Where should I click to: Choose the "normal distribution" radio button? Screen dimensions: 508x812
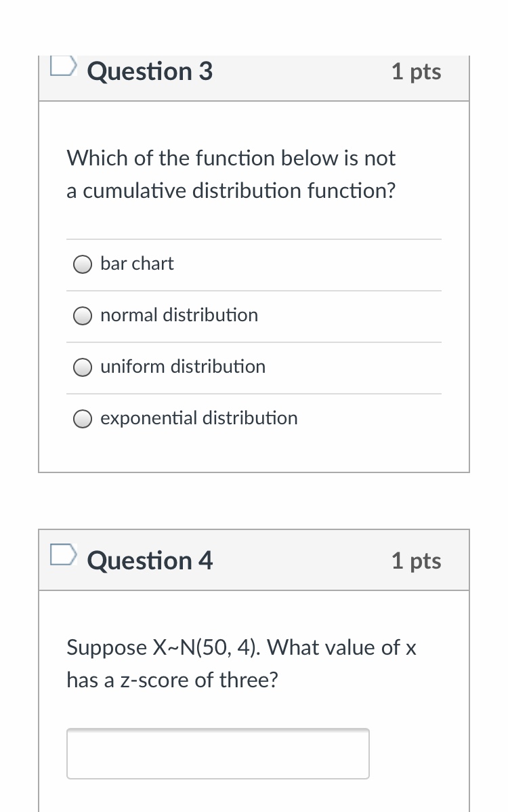83,316
